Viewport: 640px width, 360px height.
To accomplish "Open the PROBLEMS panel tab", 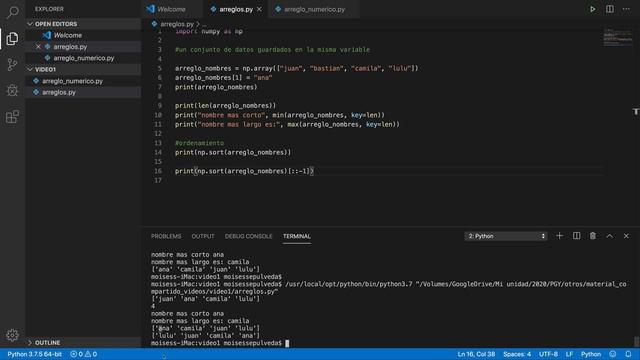I will [166, 236].
